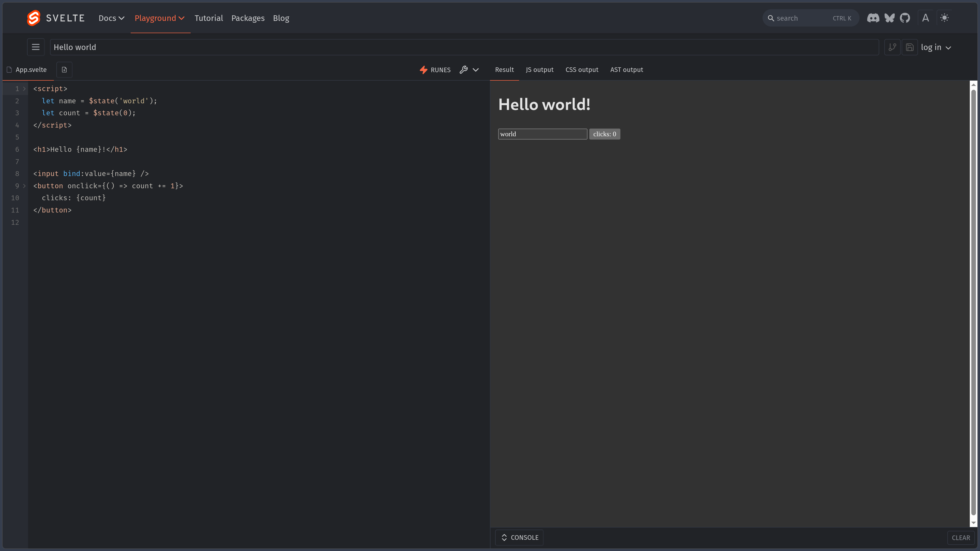The width and height of the screenshot is (980, 551).
Task: Open the wrench compiler options dropdown
Action: pyautogui.click(x=469, y=70)
